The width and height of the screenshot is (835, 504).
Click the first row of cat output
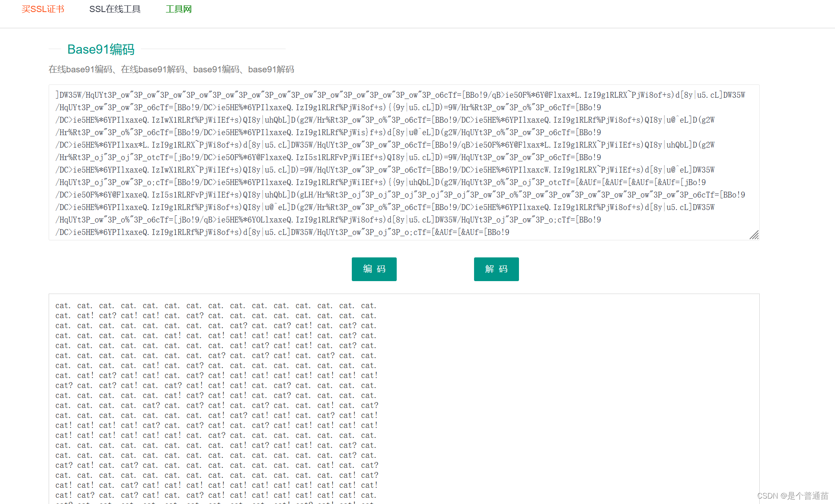pos(215,306)
